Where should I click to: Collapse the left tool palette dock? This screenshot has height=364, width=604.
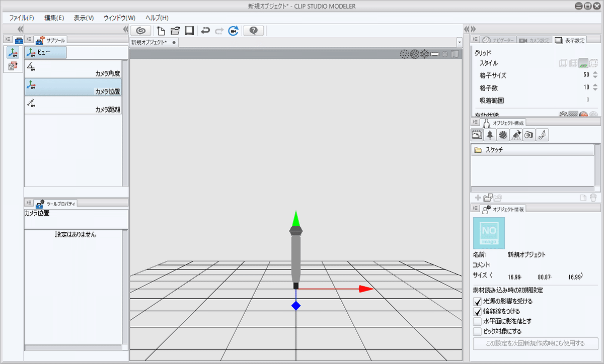coord(20,29)
